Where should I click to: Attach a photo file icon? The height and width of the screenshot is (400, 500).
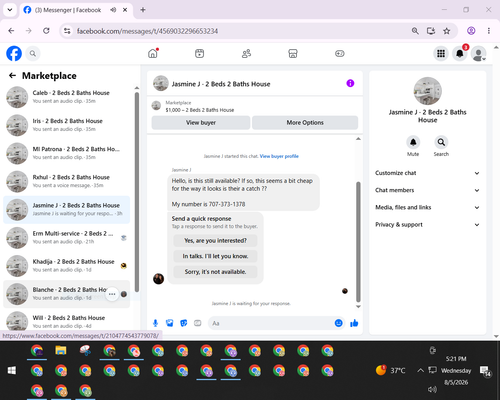tap(170, 323)
